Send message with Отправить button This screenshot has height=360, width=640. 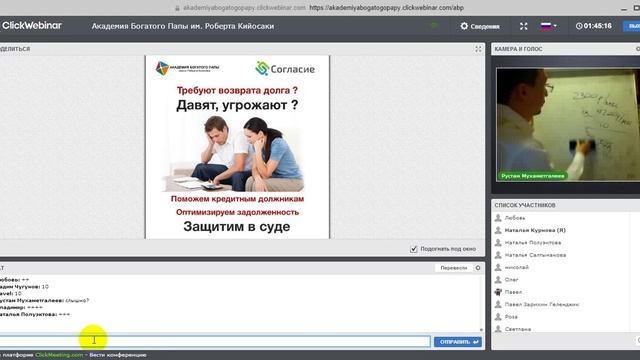coord(458,342)
